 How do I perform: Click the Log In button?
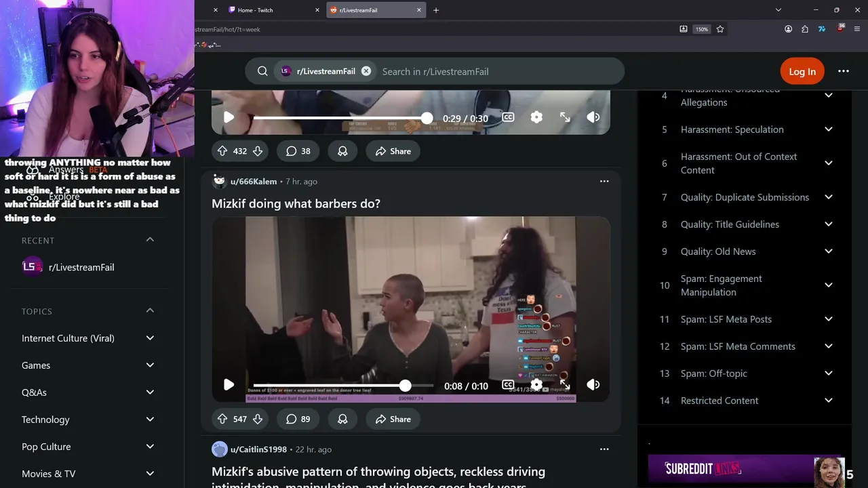click(802, 71)
